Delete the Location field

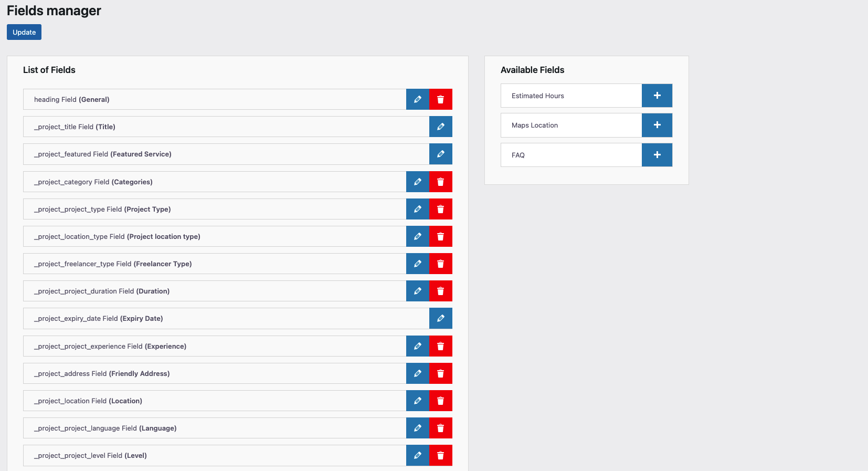(x=440, y=401)
